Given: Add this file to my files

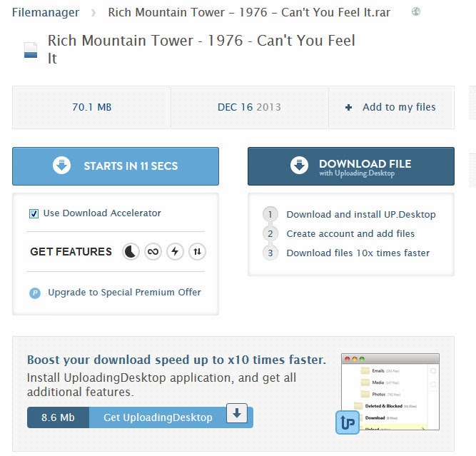Looking at the screenshot, I should (391, 107).
